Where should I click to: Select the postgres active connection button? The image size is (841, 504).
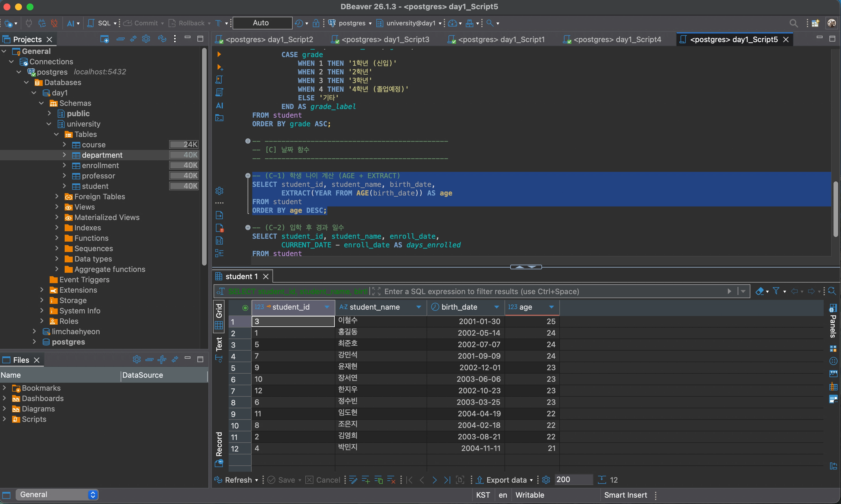coord(350,23)
